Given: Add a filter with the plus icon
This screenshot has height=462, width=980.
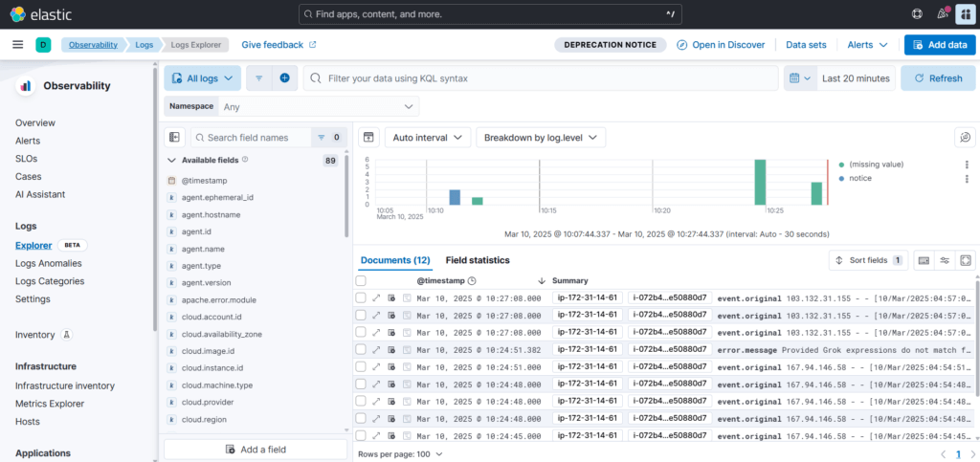Looking at the screenshot, I should pyautogui.click(x=284, y=78).
